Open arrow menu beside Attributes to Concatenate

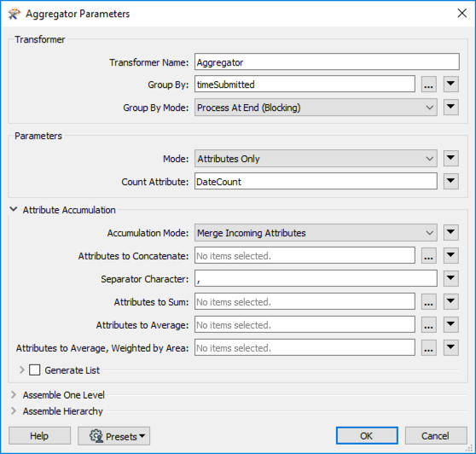pos(450,255)
